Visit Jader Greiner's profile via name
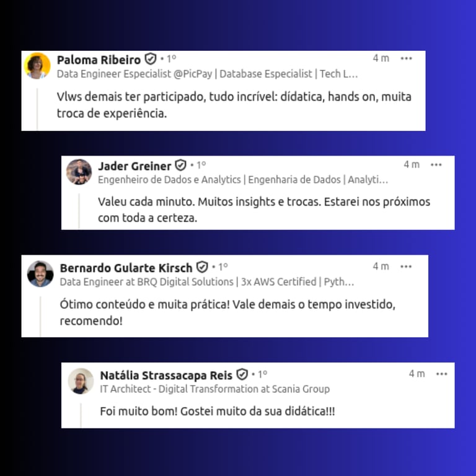This screenshot has width=476, height=476. pos(134,166)
